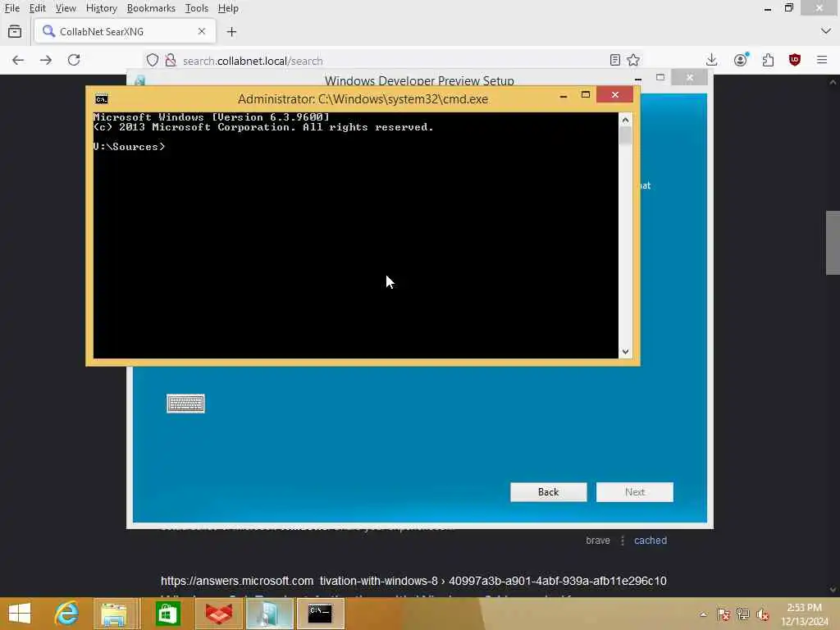Close the cmd.exe window
This screenshot has height=630, width=840.
point(615,95)
